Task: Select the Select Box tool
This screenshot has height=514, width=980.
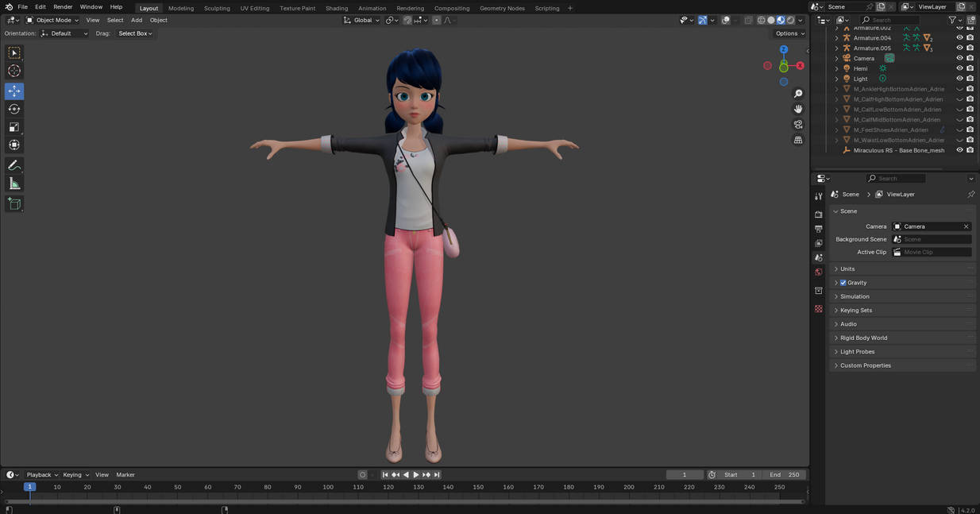Action: (14, 52)
